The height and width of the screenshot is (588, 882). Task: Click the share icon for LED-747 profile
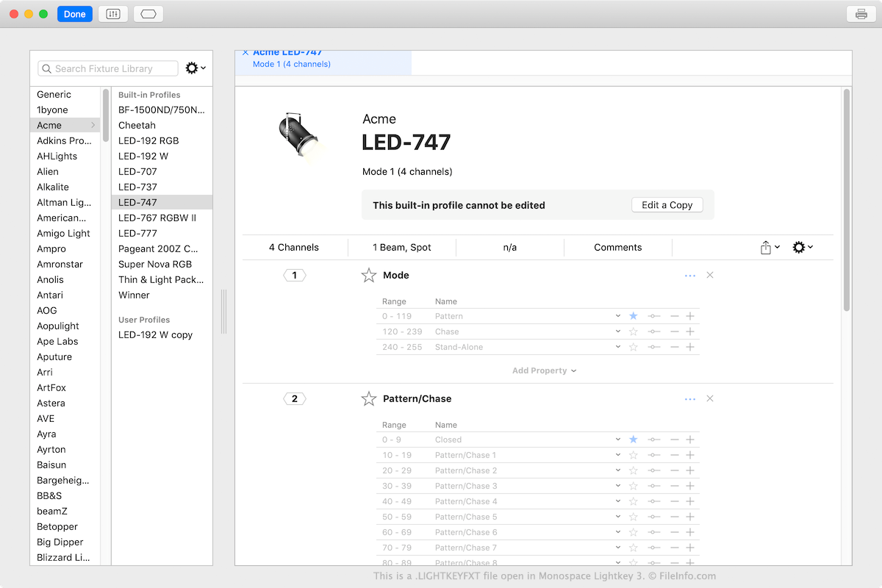(x=770, y=248)
